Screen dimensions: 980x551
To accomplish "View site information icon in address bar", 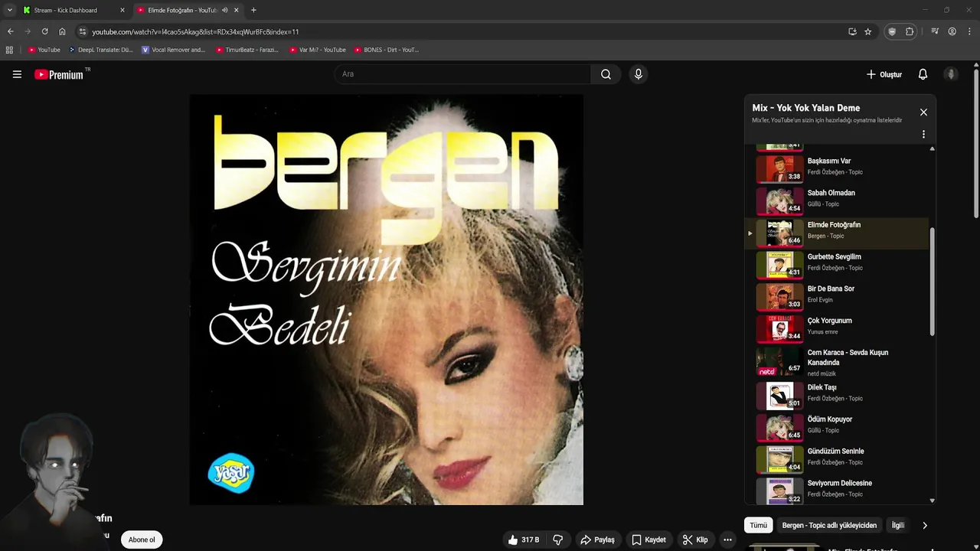I will 83,31.
